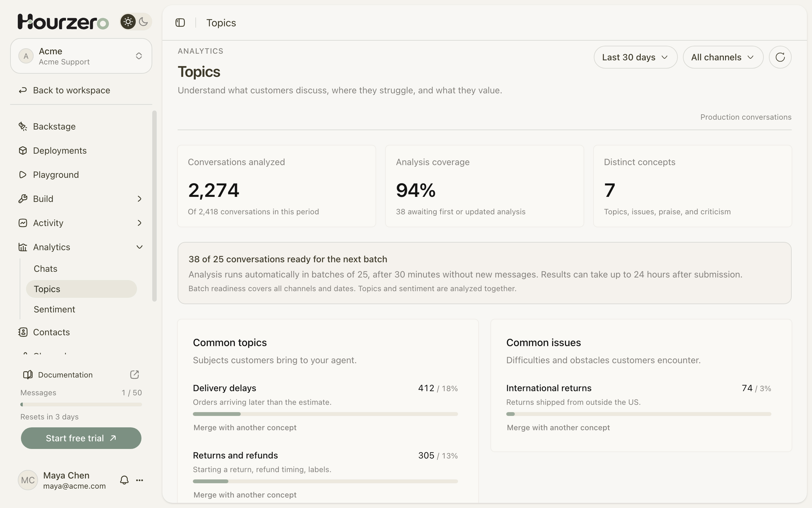Image resolution: width=812 pixels, height=508 pixels.
Task: Merge Returns and refunds with another concept
Action: pos(245,495)
